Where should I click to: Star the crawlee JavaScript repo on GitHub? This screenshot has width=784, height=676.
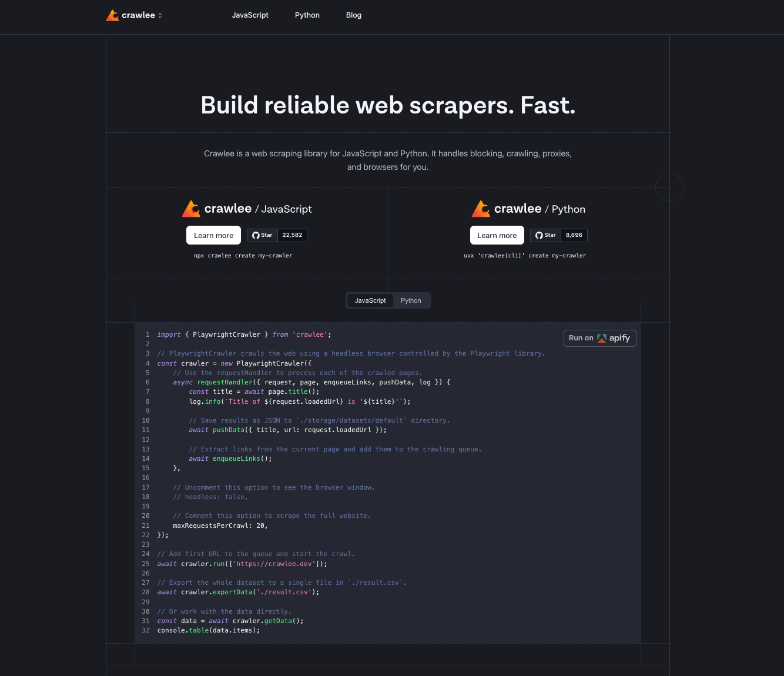click(262, 235)
